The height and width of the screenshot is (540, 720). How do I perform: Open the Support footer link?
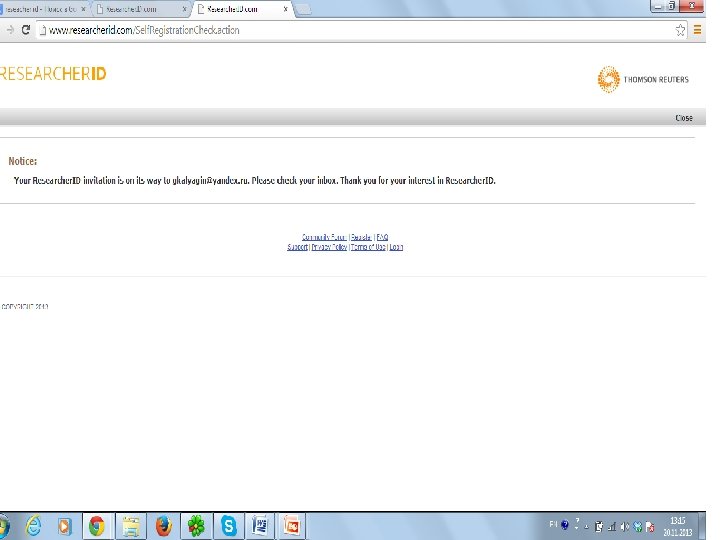[x=297, y=247]
